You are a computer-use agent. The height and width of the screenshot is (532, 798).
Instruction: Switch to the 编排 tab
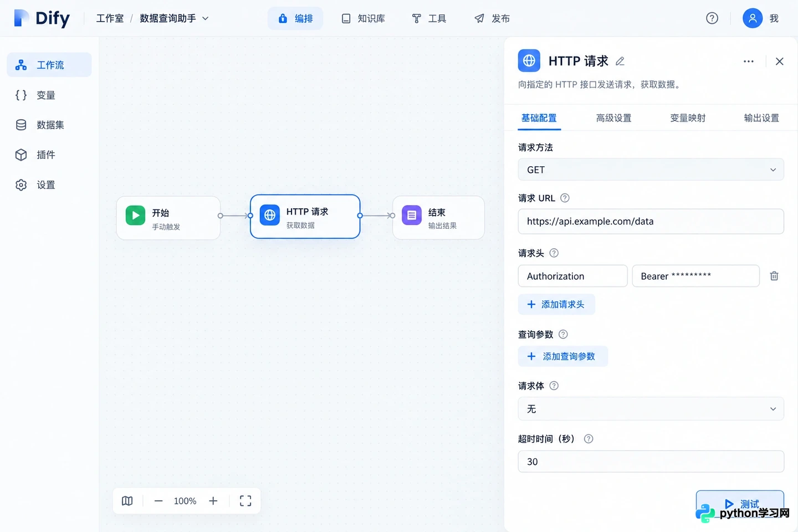(295, 18)
